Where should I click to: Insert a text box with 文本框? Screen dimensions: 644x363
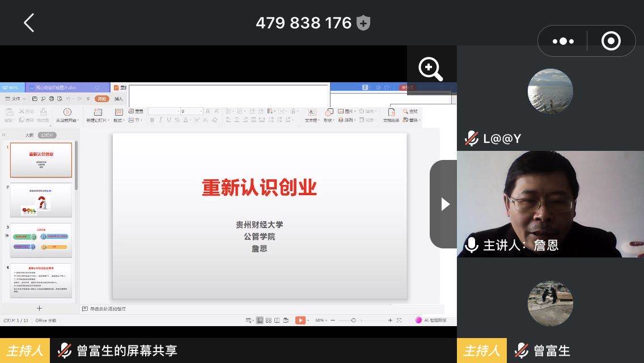312,112
